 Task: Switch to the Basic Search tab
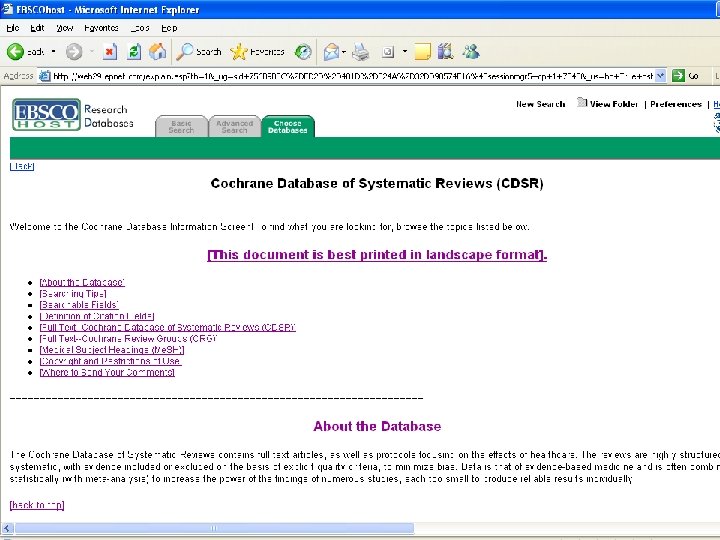(181, 126)
